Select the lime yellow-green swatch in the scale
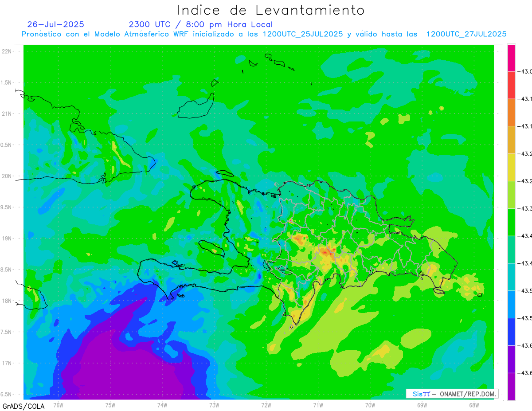 coord(511,195)
